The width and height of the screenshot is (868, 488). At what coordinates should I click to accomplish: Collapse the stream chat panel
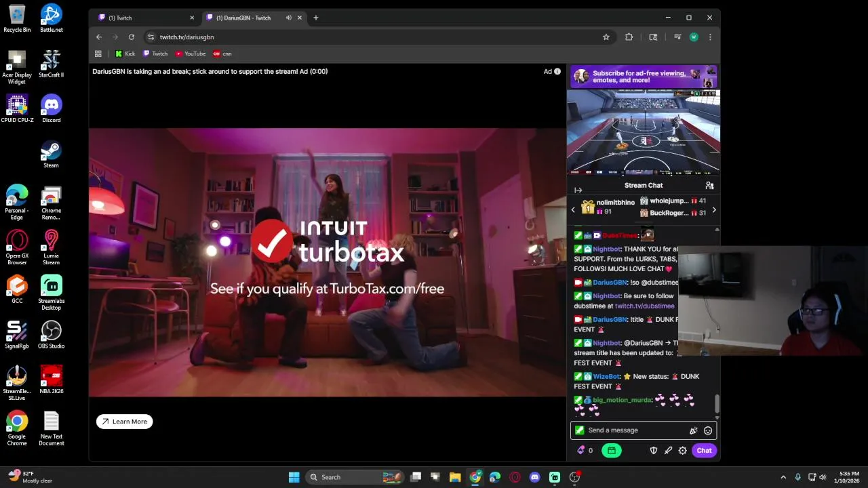[578, 190]
